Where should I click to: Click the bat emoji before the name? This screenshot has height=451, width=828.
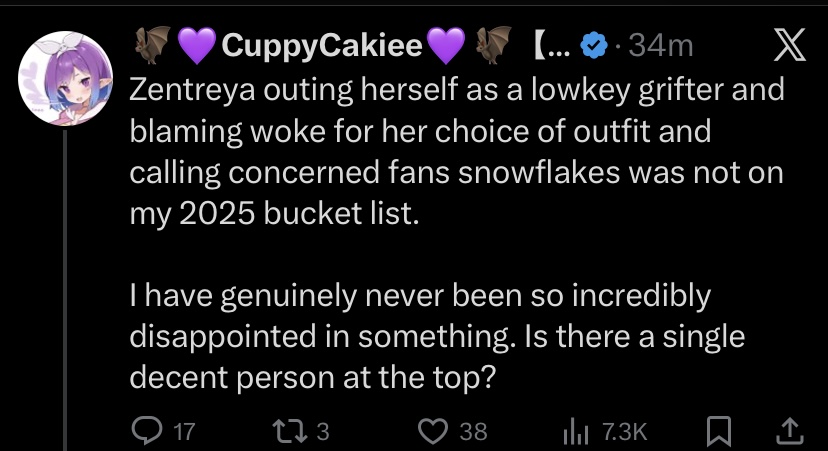[x=152, y=45]
